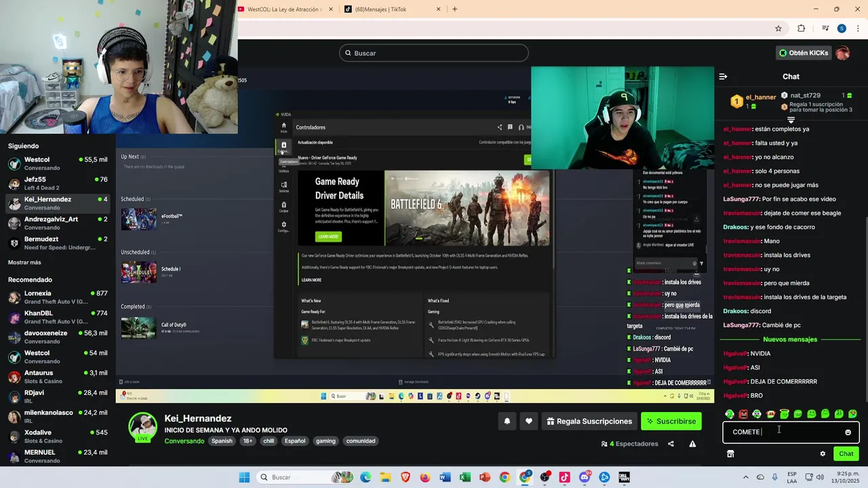
Task: Open chat settings gear icon
Action: [823, 454]
